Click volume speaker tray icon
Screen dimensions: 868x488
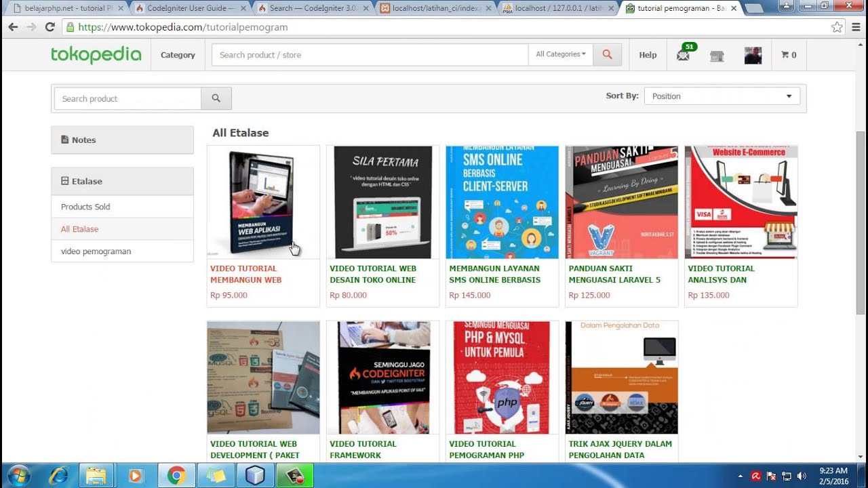(x=802, y=476)
